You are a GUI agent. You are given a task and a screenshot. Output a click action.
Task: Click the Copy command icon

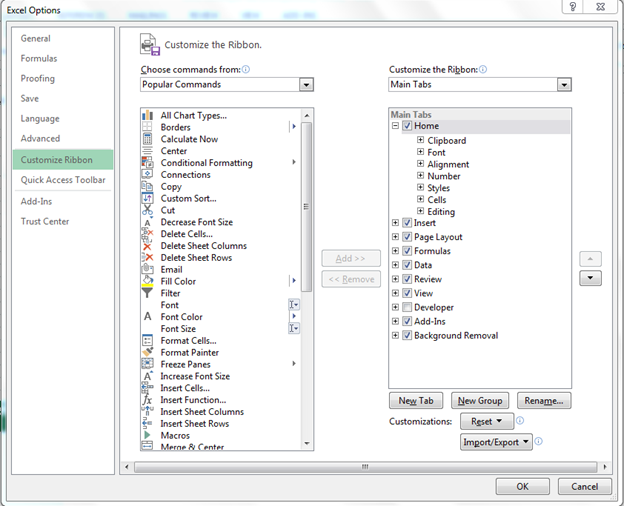[147, 186]
